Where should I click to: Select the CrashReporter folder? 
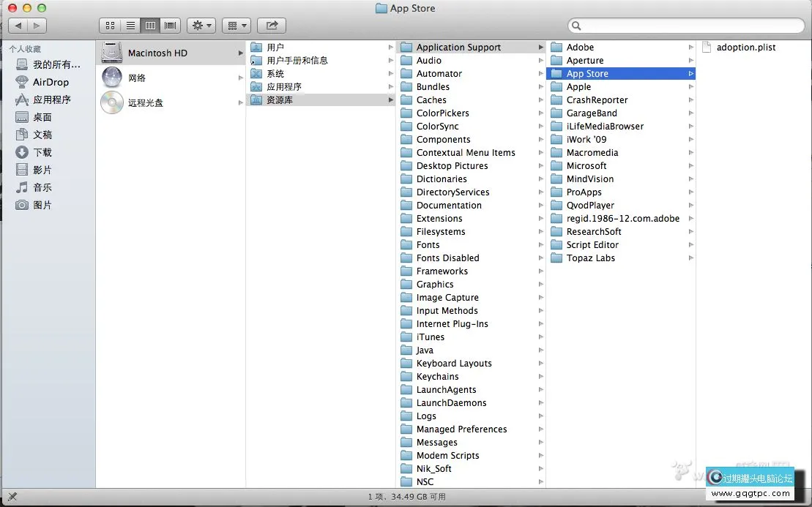pyautogui.click(x=597, y=100)
